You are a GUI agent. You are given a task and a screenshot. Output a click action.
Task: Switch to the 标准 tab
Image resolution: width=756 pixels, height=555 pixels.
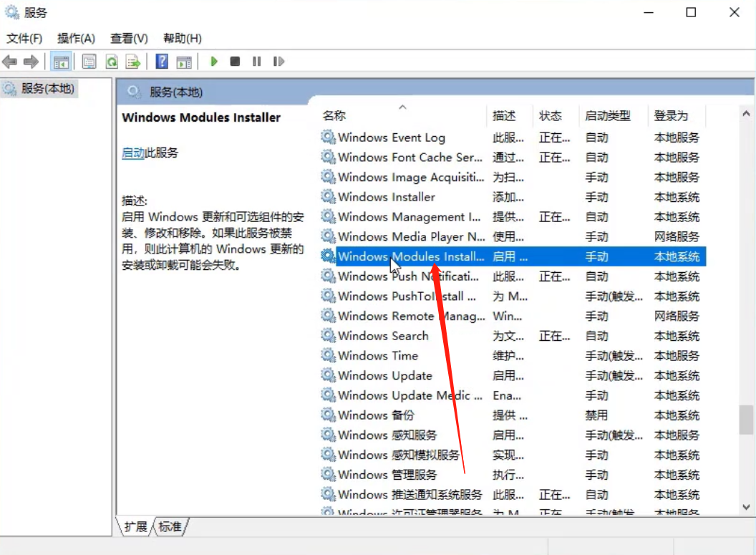pos(170,526)
